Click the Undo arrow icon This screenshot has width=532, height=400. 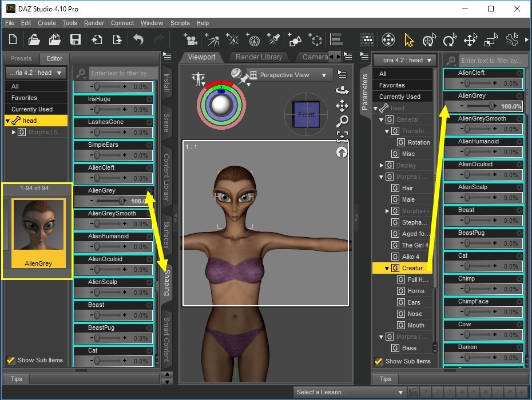pos(138,39)
